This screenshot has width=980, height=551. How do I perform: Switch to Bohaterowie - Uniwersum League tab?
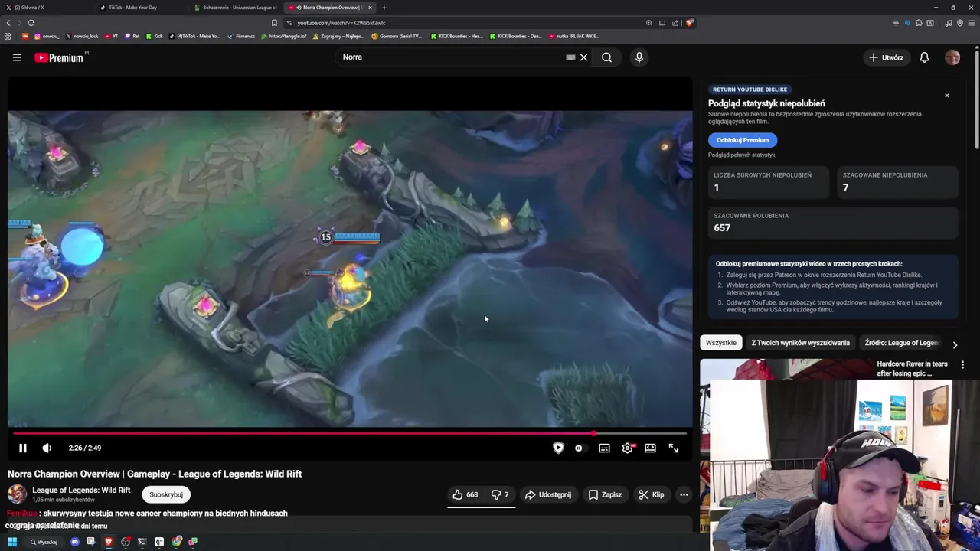[236, 8]
